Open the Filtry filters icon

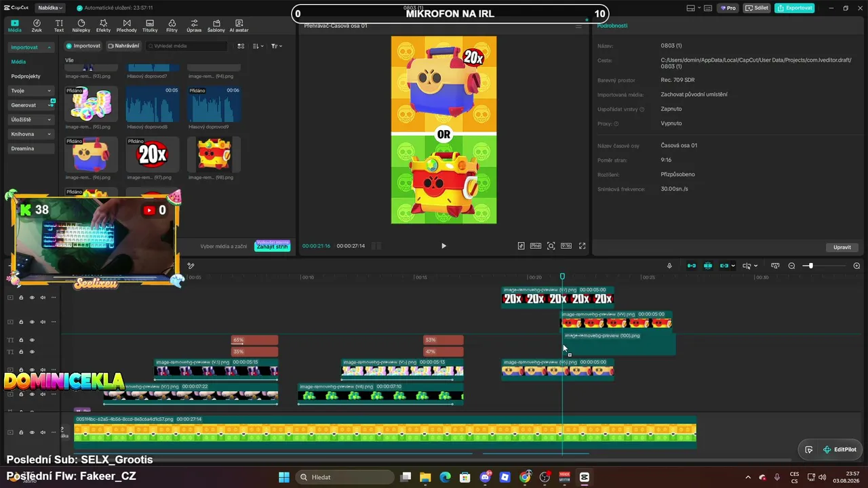(x=172, y=26)
